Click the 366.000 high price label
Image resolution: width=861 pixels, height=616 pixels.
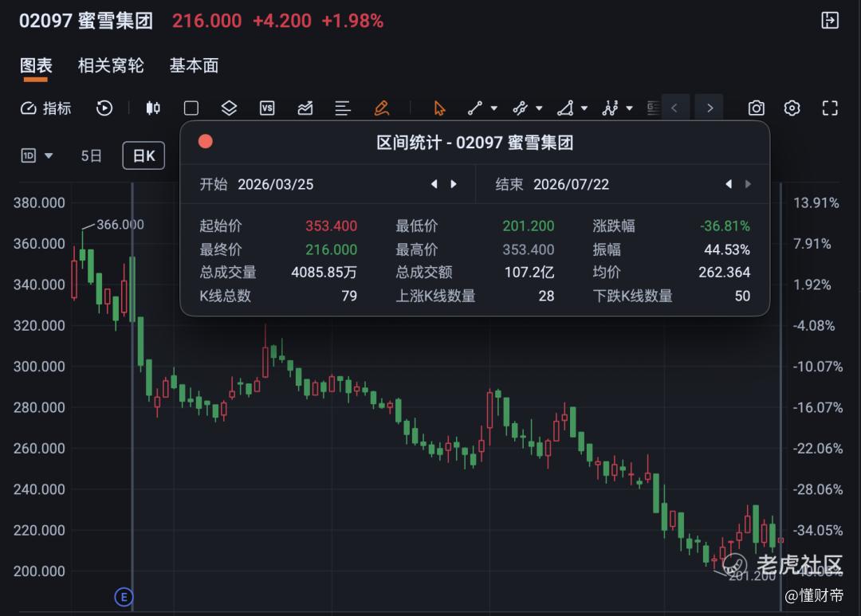[120, 225]
